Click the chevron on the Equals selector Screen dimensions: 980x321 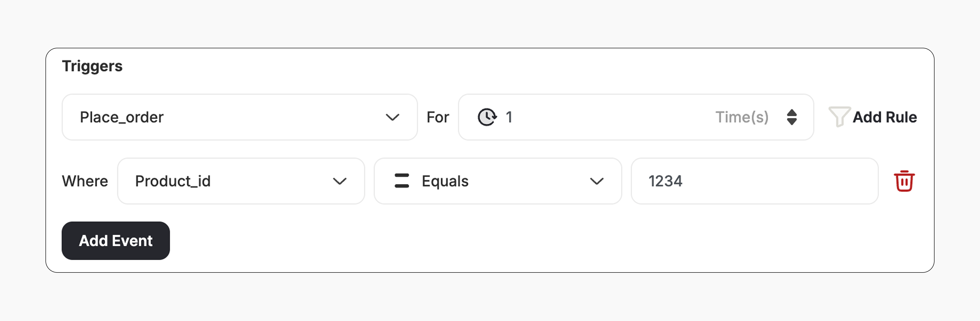[x=597, y=181]
